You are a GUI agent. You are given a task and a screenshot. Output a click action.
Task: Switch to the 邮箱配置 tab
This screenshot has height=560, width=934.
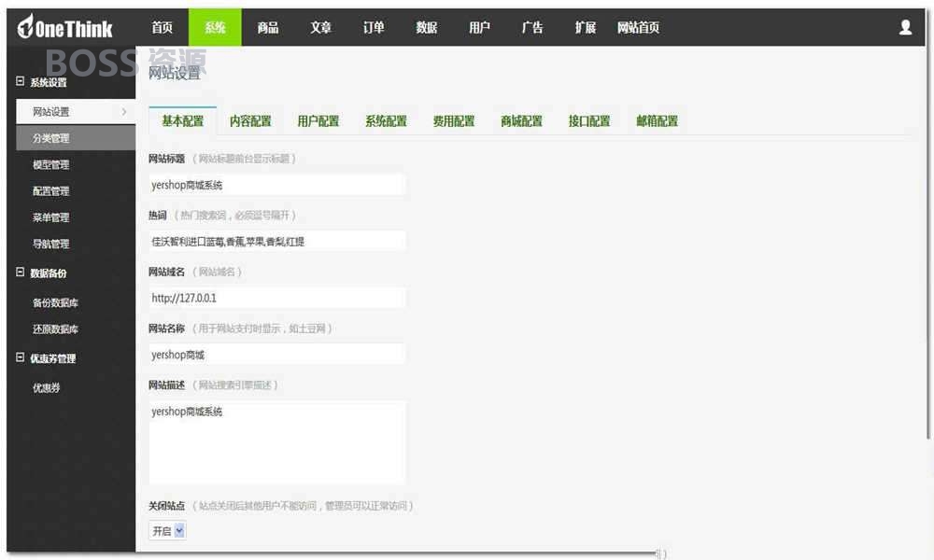tap(657, 120)
